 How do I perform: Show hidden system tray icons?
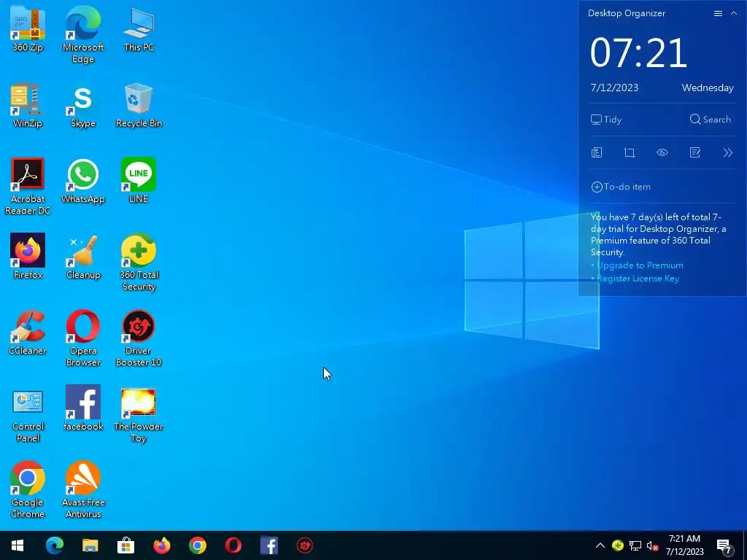coord(600,545)
